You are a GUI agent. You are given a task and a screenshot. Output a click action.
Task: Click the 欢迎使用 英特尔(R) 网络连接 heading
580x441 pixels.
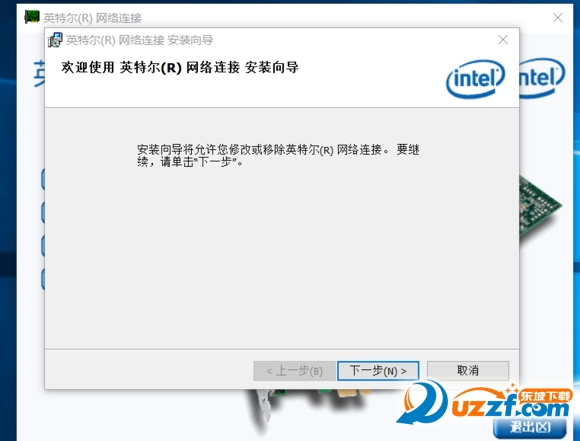pyautogui.click(x=180, y=68)
